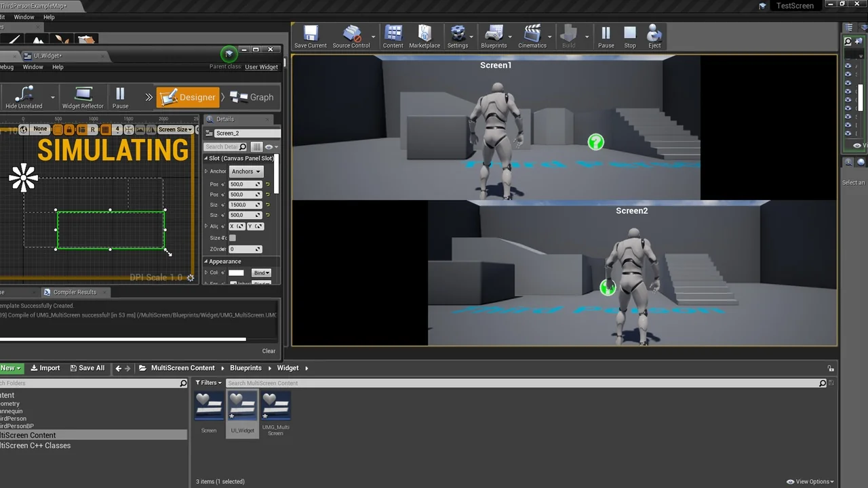Viewport: 868px width, 488px height.
Task: Open the Window menu
Action: (33, 67)
